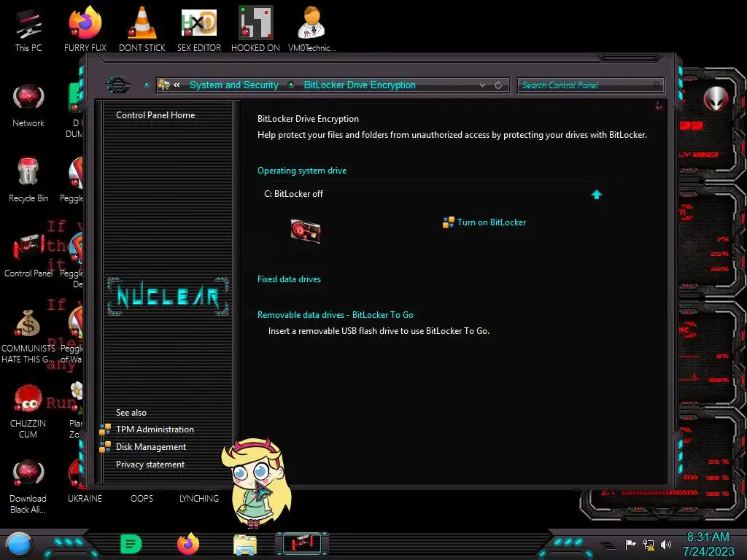
Task: Open File Explorer from the taskbar
Action: [x=245, y=545]
